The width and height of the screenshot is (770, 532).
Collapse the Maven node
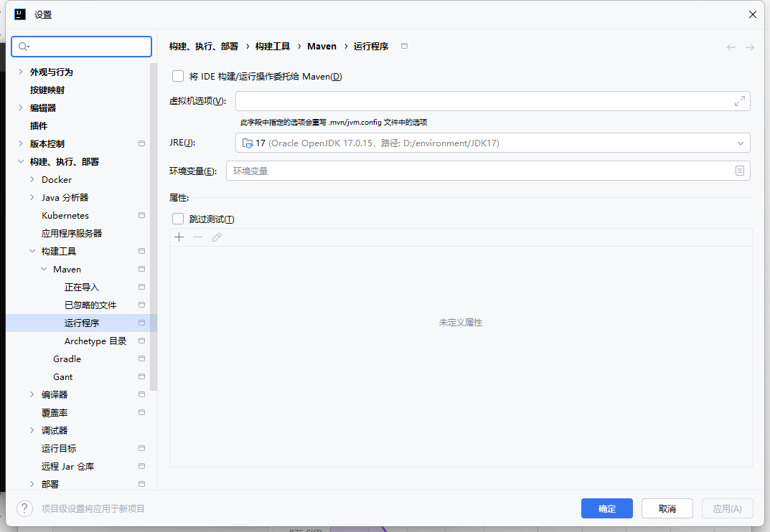point(44,269)
